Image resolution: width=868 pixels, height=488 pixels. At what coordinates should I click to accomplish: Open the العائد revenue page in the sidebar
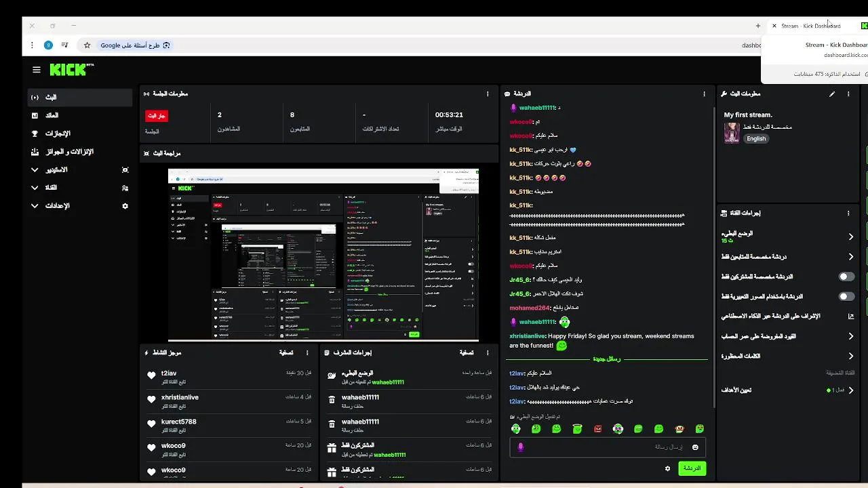(80, 115)
